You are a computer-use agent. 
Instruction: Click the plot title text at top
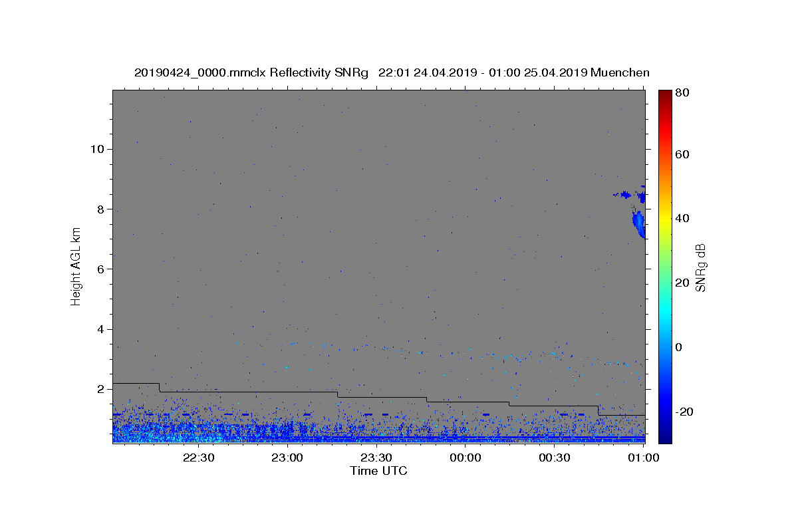392,72
